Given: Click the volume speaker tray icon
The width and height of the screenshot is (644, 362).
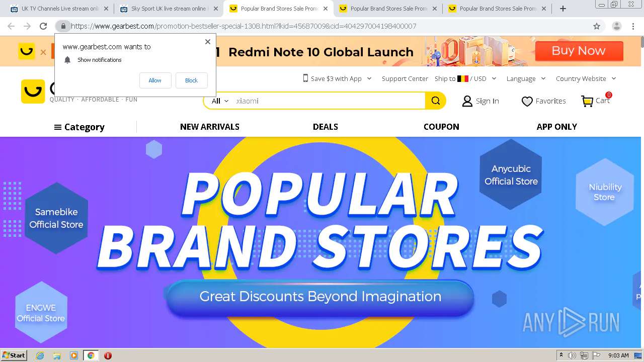Looking at the screenshot, I should [572, 355].
